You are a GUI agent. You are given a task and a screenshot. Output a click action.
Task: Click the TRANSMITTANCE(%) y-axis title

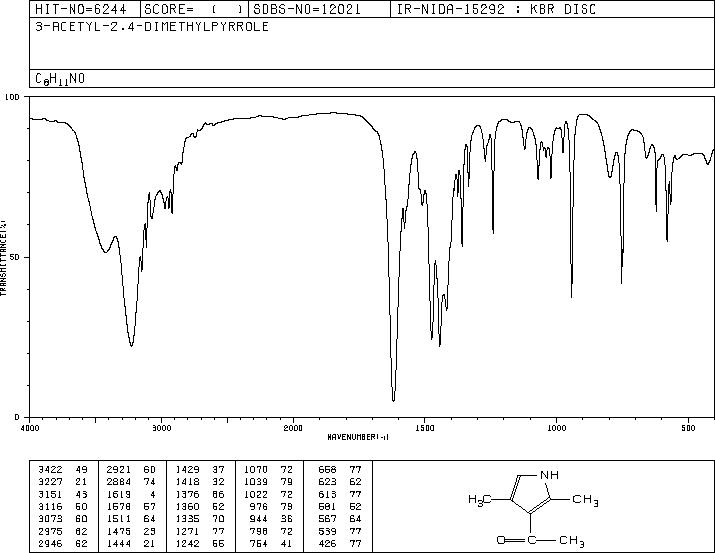[x=3, y=258]
